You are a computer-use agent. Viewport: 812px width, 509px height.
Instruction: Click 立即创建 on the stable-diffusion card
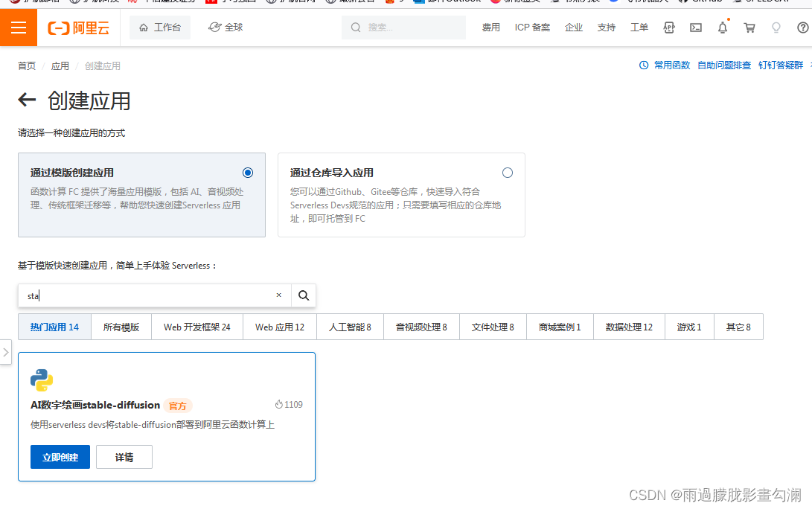pyautogui.click(x=60, y=457)
